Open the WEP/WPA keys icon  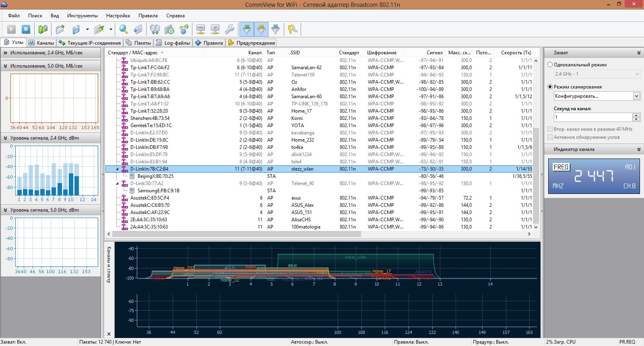293,29
